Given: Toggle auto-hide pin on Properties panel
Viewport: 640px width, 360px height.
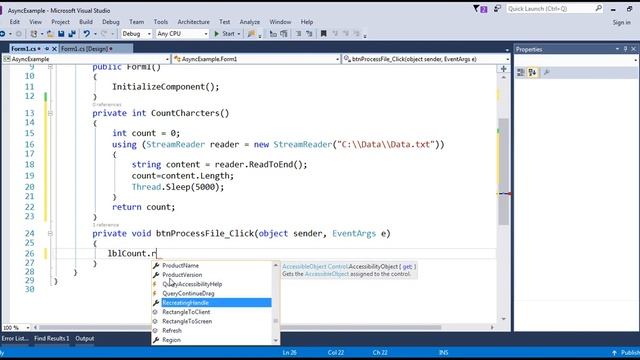Looking at the screenshot, I should [x=625, y=49].
